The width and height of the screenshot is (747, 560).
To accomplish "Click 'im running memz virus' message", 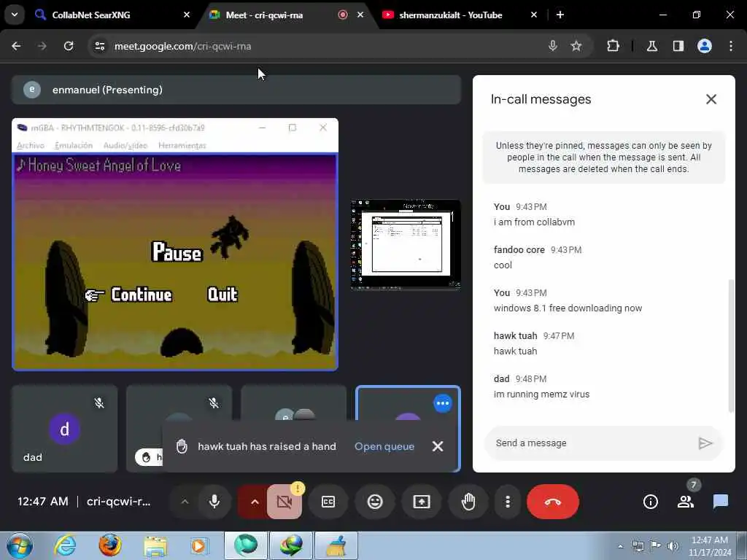I will pyautogui.click(x=542, y=394).
